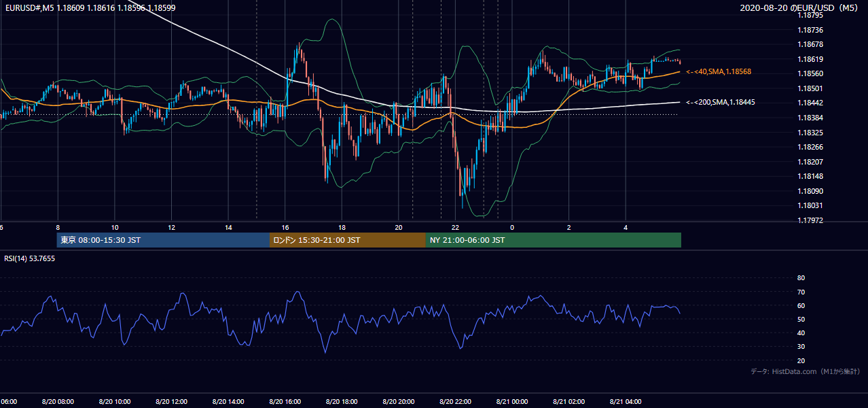Click the 8/20 08:00 time label
This screenshot has width=868, height=408.
point(57,402)
